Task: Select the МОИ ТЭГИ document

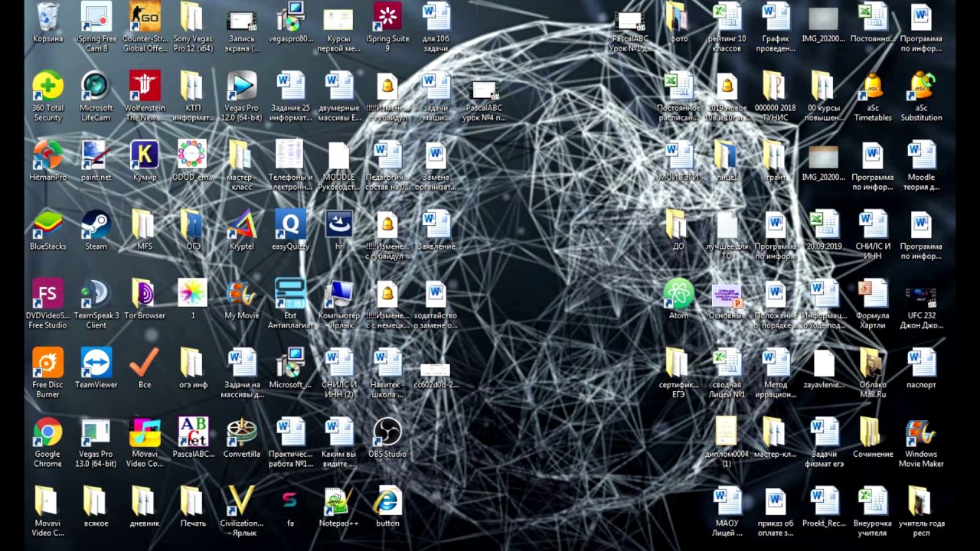Action: coord(678,161)
